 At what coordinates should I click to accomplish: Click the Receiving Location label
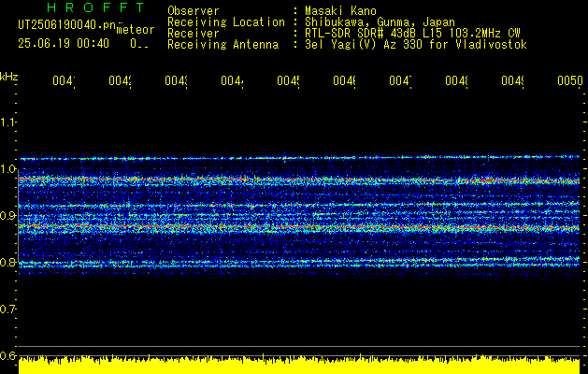[x=226, y=22]
